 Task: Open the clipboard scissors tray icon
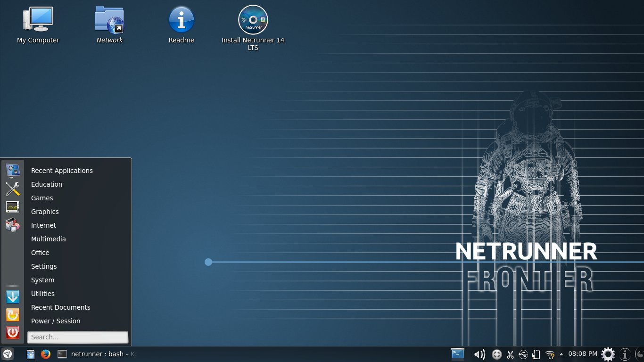pyautogui.click(x=510, y=354)
